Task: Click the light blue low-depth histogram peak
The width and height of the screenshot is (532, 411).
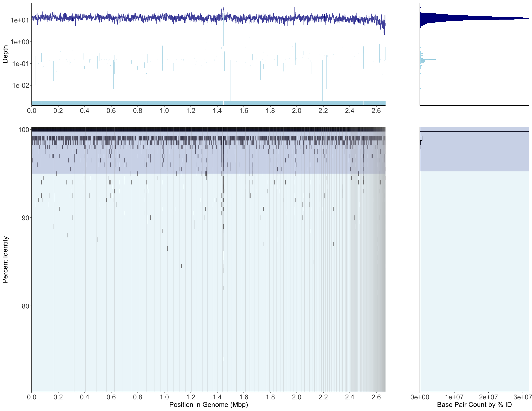Action: click(428, 59)
